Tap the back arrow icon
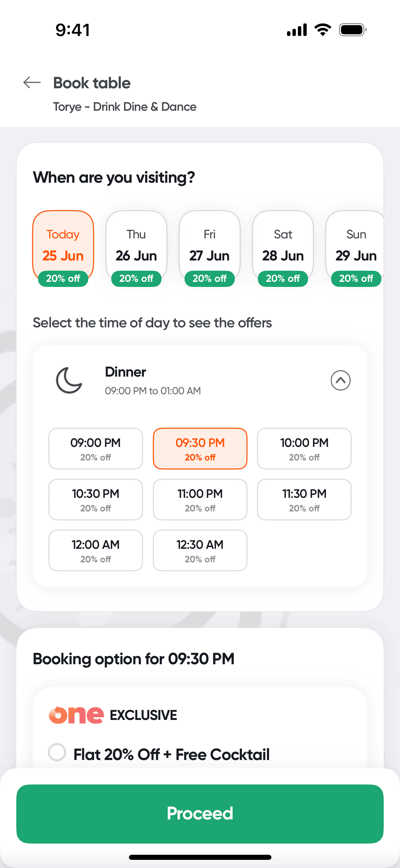This screenshot has height=868, width=400. coord(32,83)
